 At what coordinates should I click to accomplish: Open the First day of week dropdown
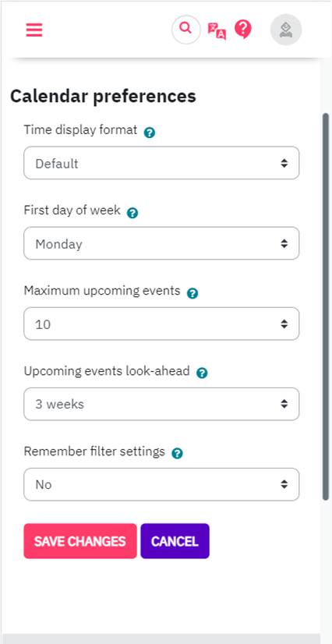point(161,243)
